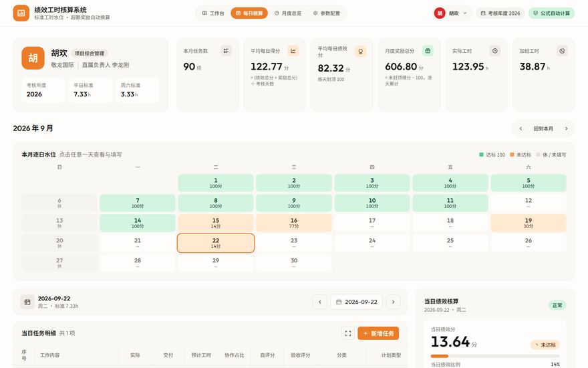Click the 公式自动计算 badge

551,13
